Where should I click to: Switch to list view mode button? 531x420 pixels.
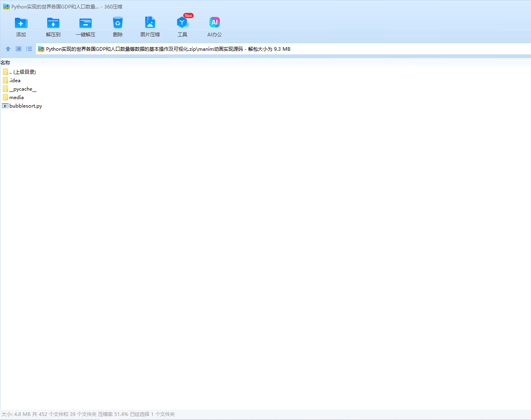tap(29, 49)
